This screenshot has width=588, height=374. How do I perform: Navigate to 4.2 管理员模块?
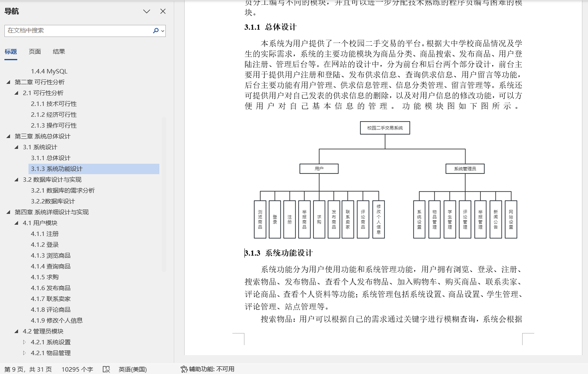pyautogui.click(x=43, y=331)
